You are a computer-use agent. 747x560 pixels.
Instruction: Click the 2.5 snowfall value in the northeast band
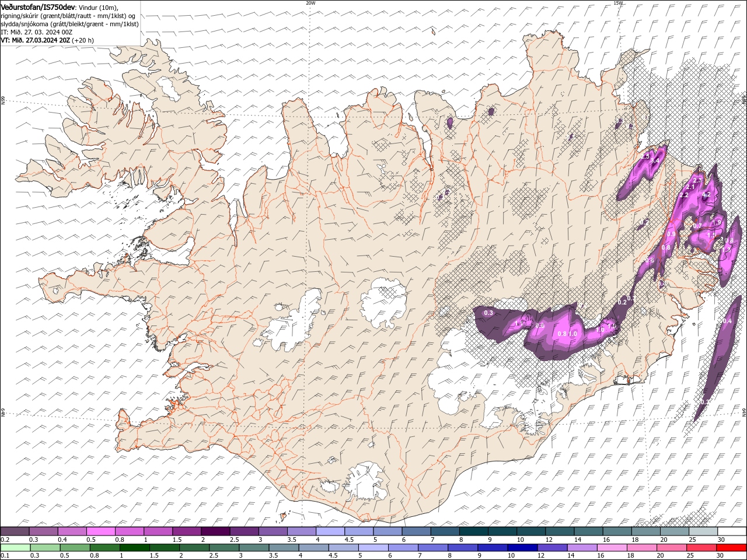(645, 156)
